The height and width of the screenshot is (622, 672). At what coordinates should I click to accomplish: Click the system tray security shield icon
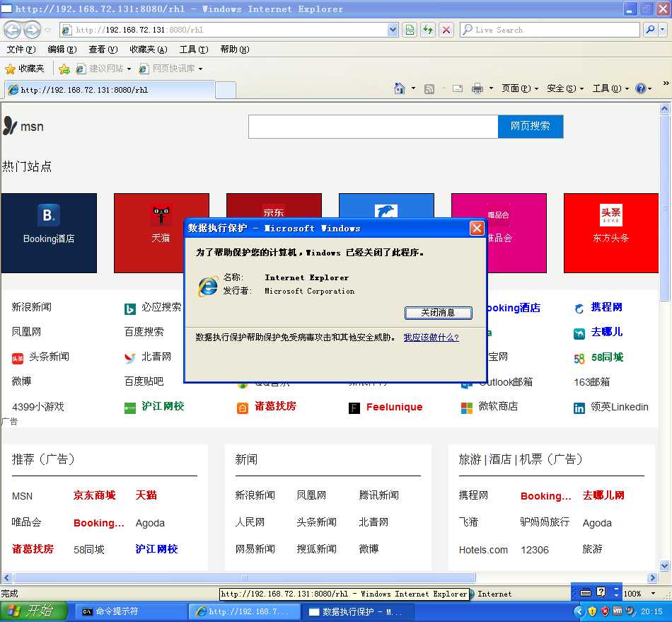point(592,611)
